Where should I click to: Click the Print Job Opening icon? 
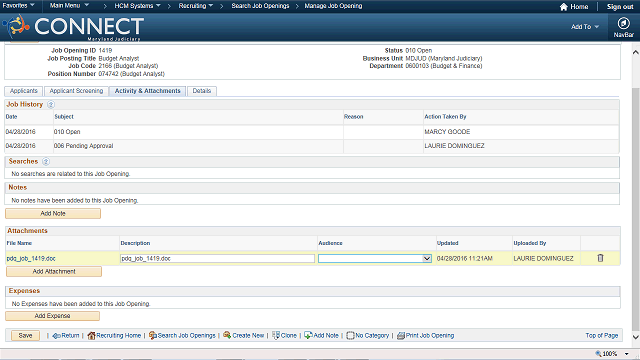click(401, 336)
